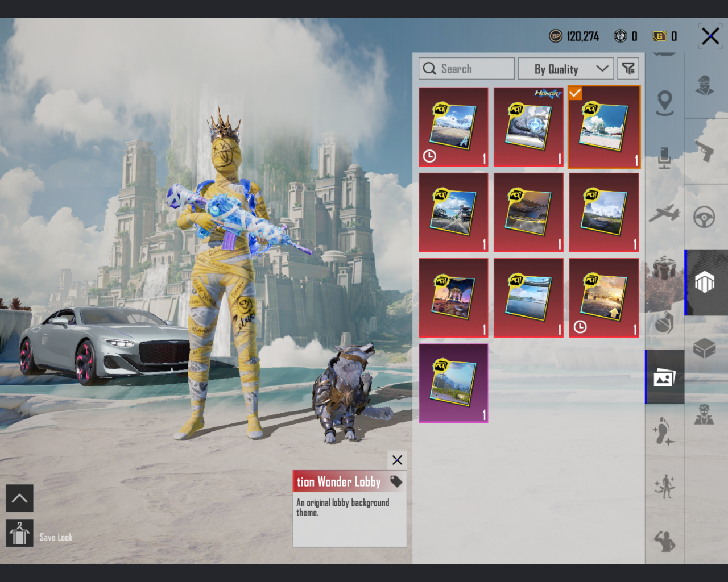Select the town street lobby item

pyautogui.click(x=453, y=213)
